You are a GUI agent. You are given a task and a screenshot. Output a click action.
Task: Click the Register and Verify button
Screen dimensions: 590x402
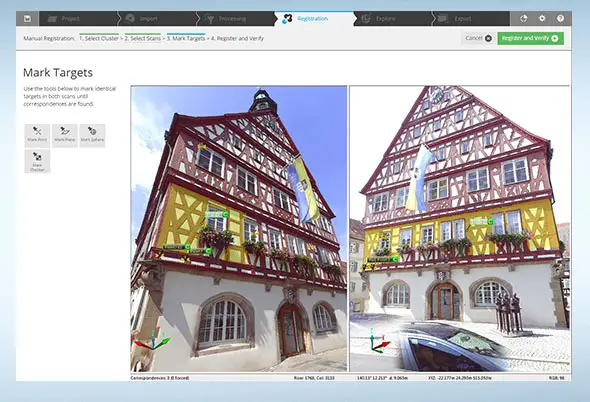click(531, 38)
